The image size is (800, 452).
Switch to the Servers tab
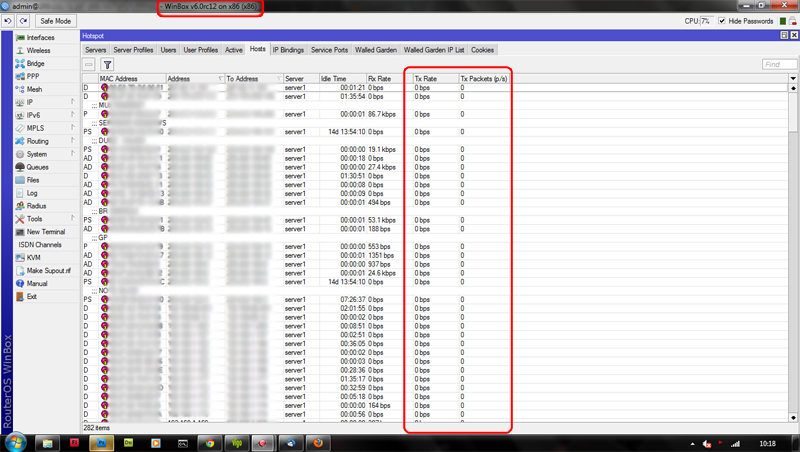[95, 50]
